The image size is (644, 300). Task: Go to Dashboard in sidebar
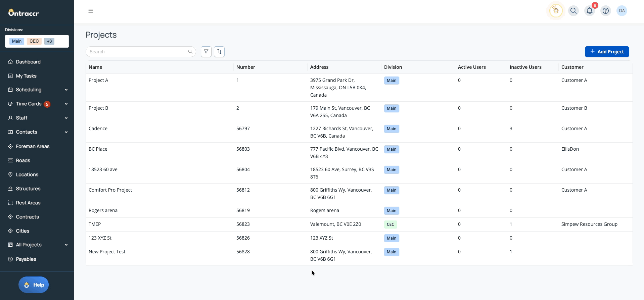tap(28, 62)
